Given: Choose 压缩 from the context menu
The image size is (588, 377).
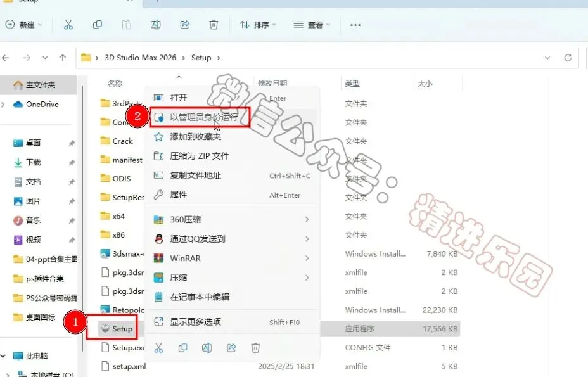Looking at the screenshot, I should pos(232,278).
